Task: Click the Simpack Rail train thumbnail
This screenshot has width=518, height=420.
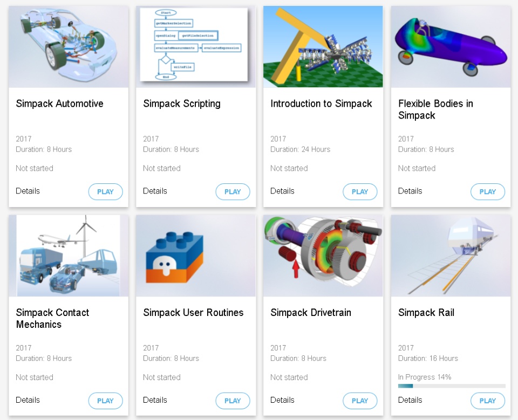Action: 451,256
